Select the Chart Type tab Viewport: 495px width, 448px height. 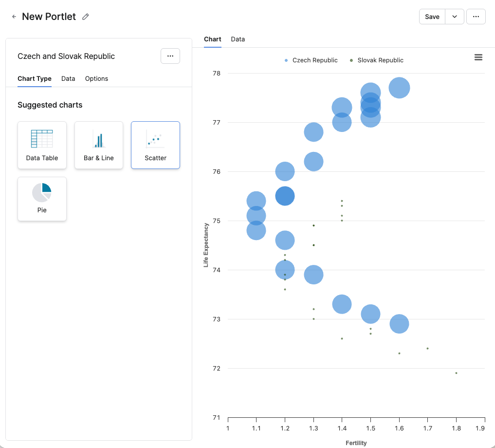click(x=35, y=78)
